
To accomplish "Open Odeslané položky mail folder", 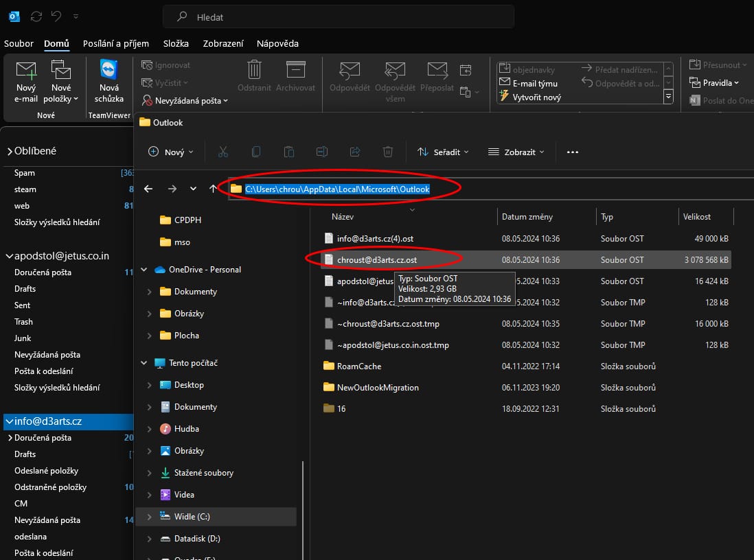I will (x=46, y=471).
